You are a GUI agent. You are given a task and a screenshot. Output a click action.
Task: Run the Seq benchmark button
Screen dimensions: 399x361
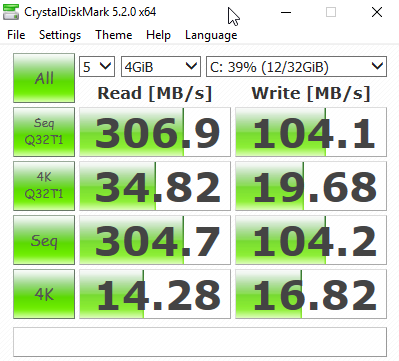point(44,240)
